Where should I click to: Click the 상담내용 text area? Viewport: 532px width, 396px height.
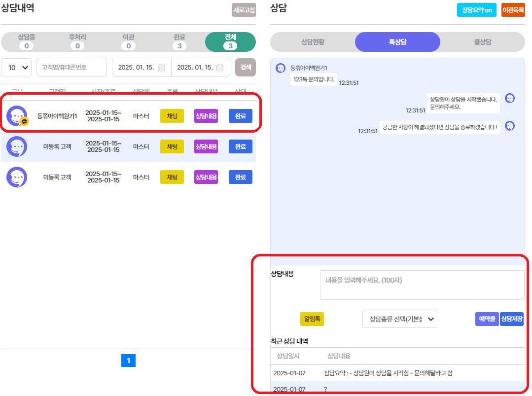coord(422,285)
